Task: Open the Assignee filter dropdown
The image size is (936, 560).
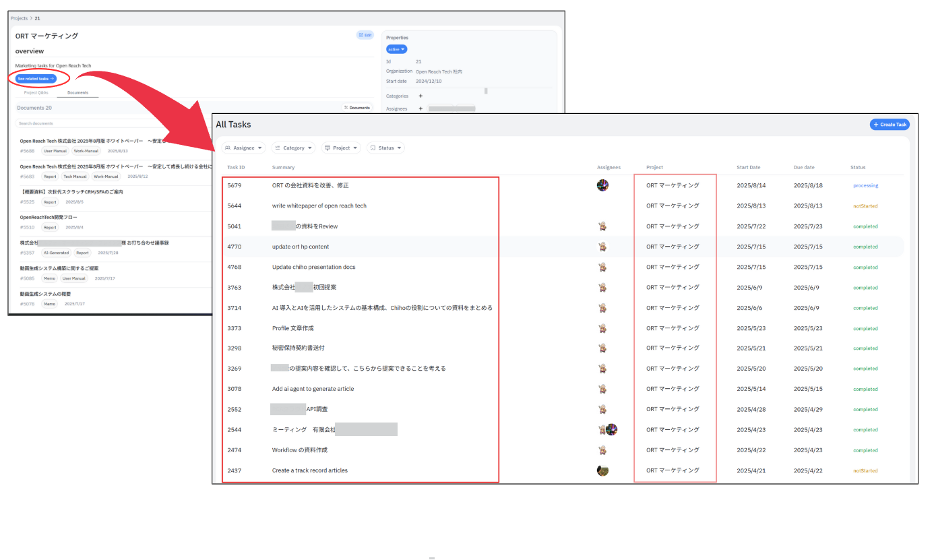Action: click(x=244, y=148)
